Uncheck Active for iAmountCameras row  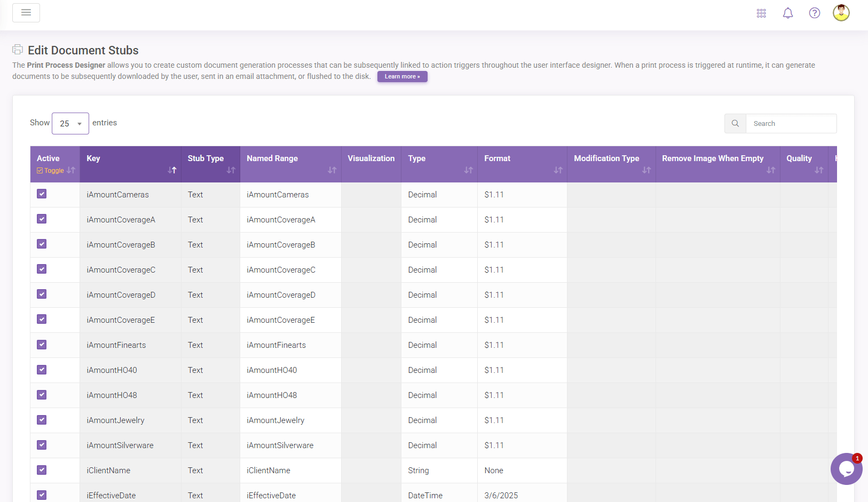tap(42, 194)
